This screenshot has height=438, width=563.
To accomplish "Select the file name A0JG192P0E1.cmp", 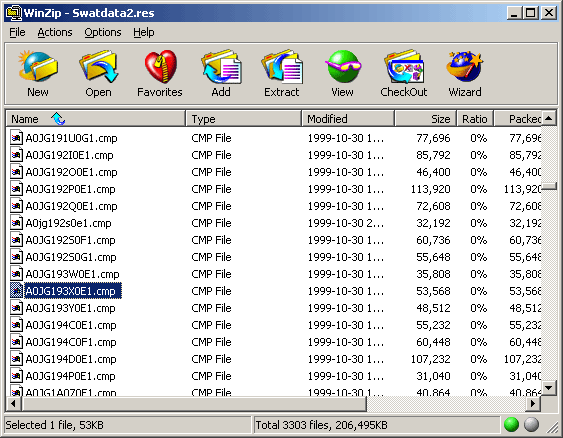I will coord(70,189).
